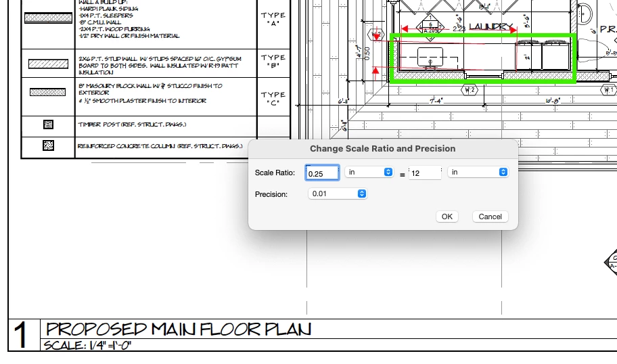The width and height of the screenshot is (617, 364).
Task: Click the 'Change Scale Ratio and Precision' title
Action: (x=382, y=148)
